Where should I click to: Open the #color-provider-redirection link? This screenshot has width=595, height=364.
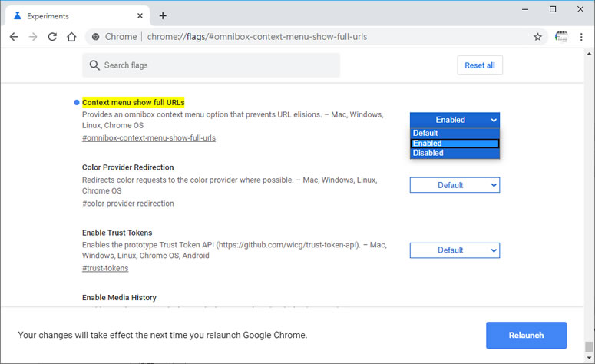[128, 204]
